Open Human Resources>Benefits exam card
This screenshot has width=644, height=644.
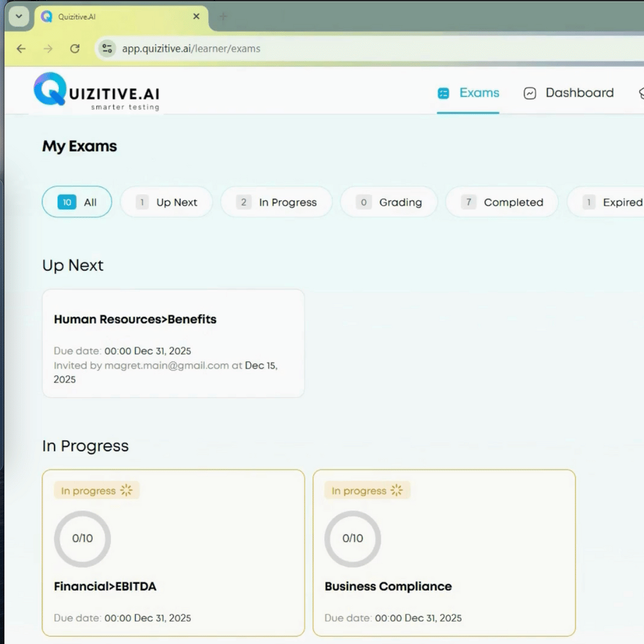[174, 343]
